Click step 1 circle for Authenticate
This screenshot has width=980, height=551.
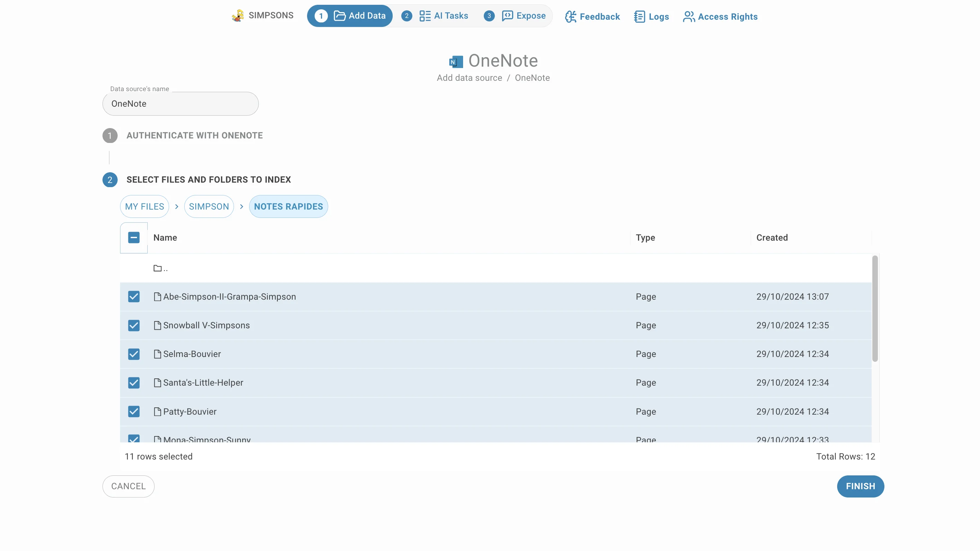110,135
